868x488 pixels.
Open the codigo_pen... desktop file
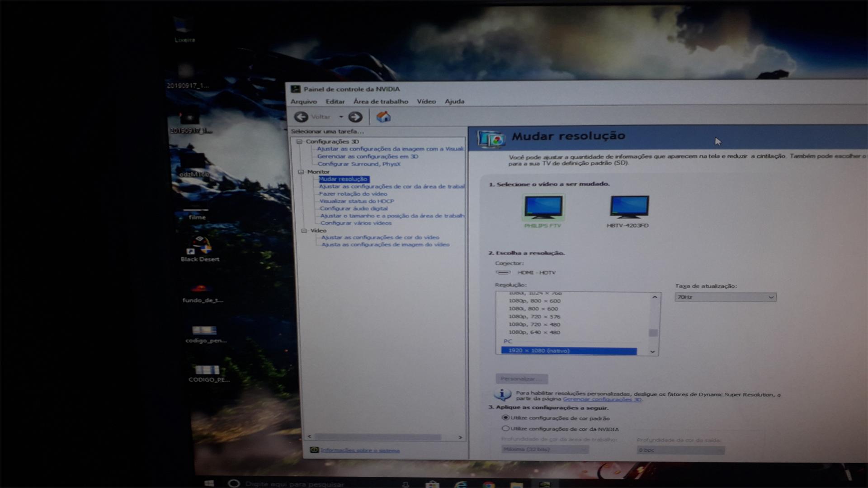(206, 333)
